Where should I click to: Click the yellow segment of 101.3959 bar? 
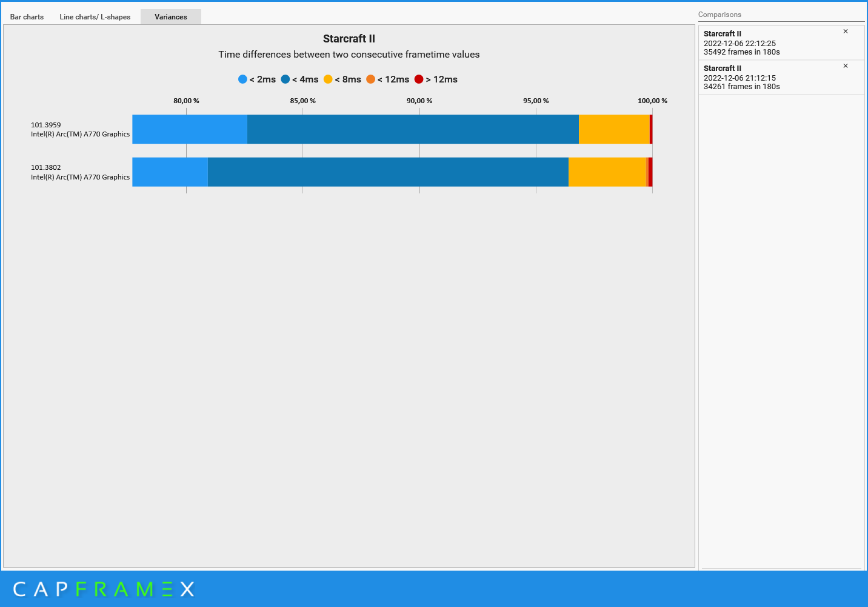point(614,129)
